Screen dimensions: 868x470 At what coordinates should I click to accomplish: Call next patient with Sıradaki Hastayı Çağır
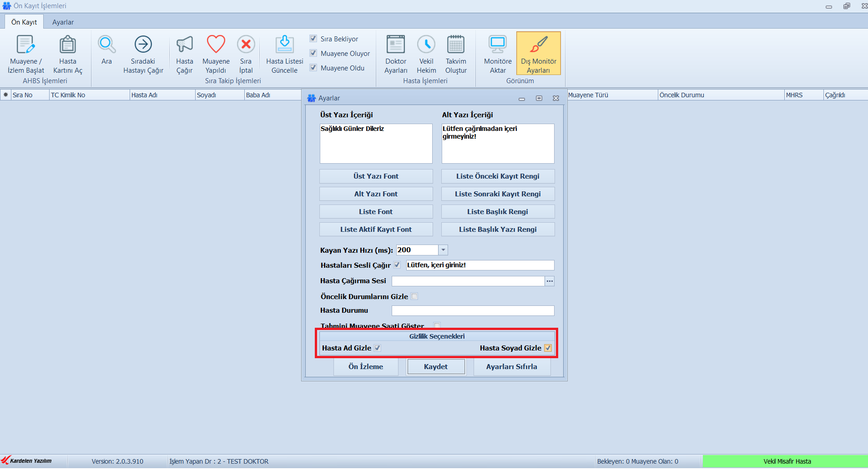click(x=143, y=45)
